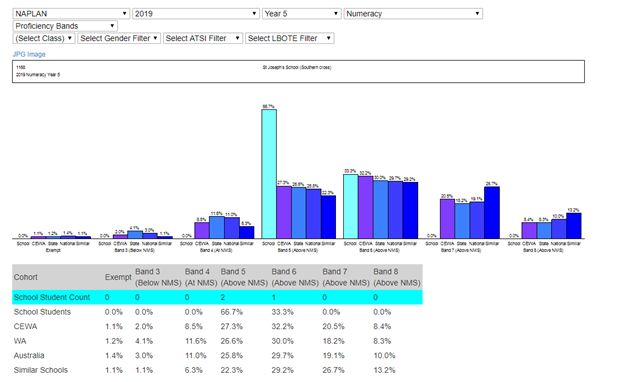This screenshot has height=382, width=626.
Task: Click the Band 8 (Above NMS) column header
Action: [x=396, y=277]
